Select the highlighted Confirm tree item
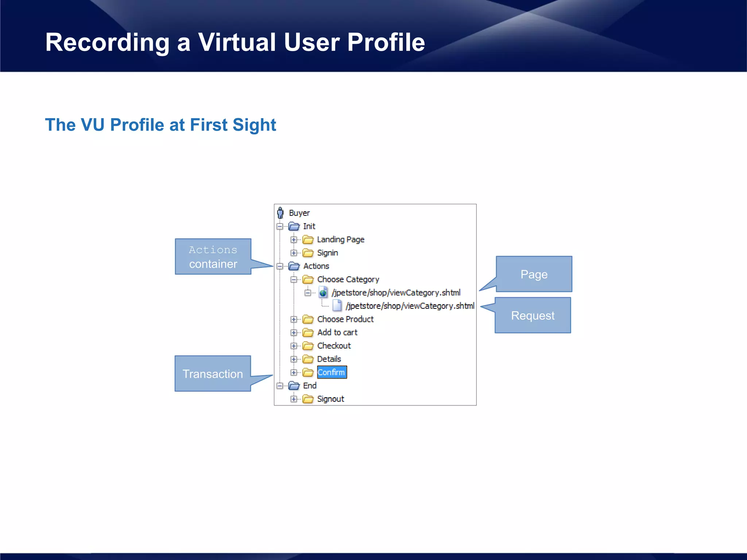This screenshot has height=560, width=747. (x=332, y=372)
